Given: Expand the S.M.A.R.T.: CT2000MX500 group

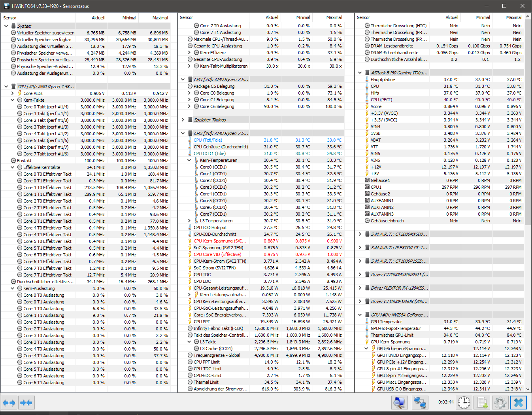Looking at the screenshot, I should tap(360, 234).
